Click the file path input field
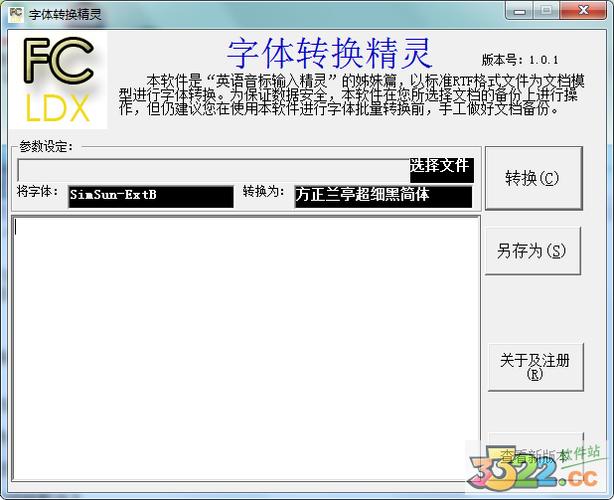 213,170
